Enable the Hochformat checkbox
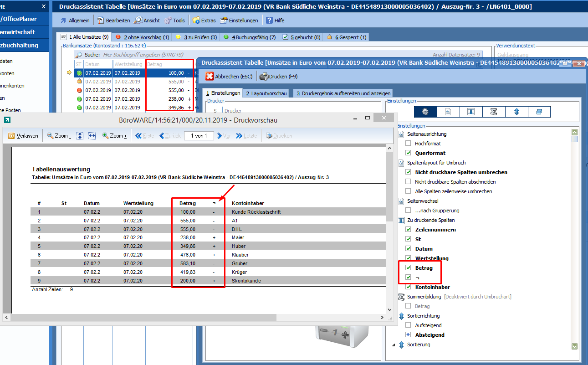Screen dimensions: 588x365 pyautogui.click(x=408, y=144)
